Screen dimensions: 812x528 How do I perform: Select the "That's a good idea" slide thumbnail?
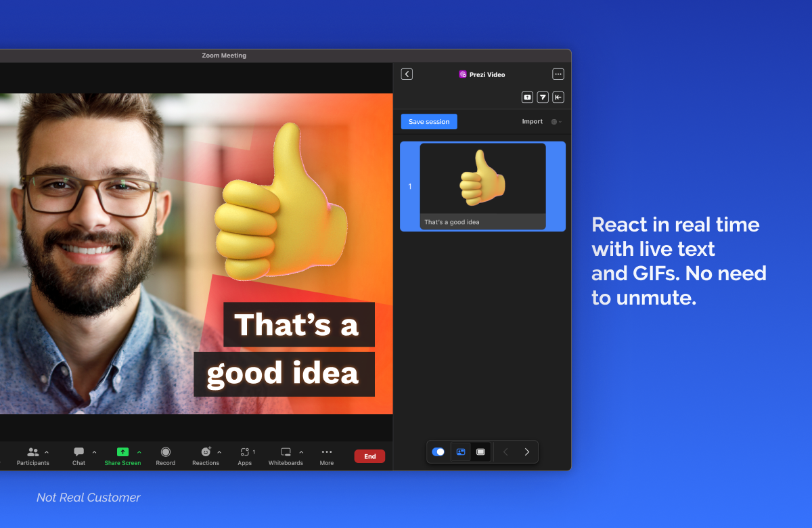[x=483, y=185]
